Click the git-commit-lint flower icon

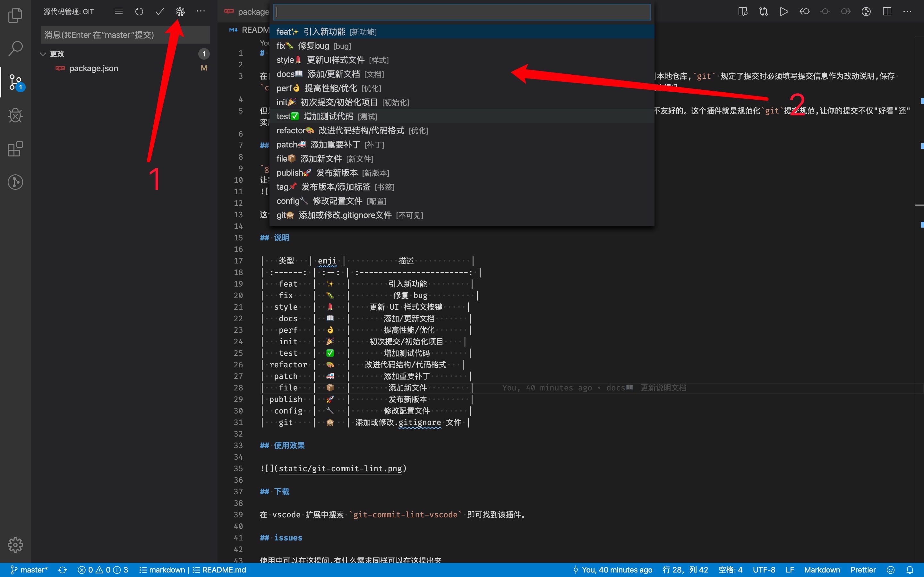[180, 12]
